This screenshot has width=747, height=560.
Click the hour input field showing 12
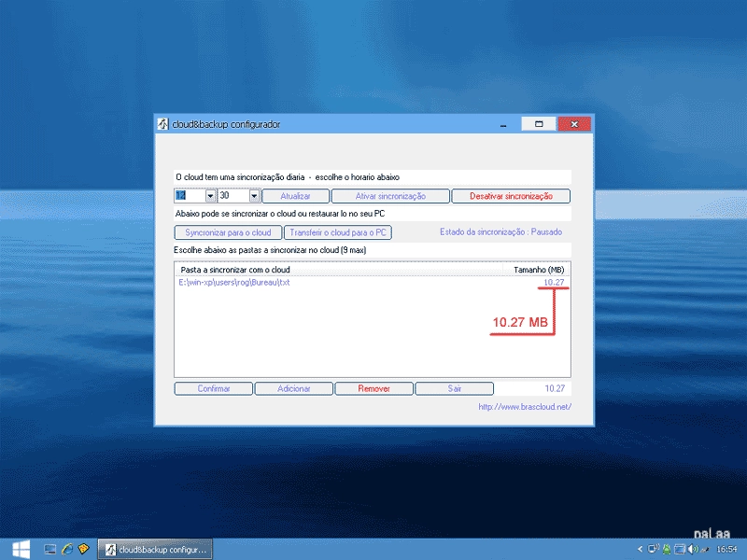(x=190, y=196)
